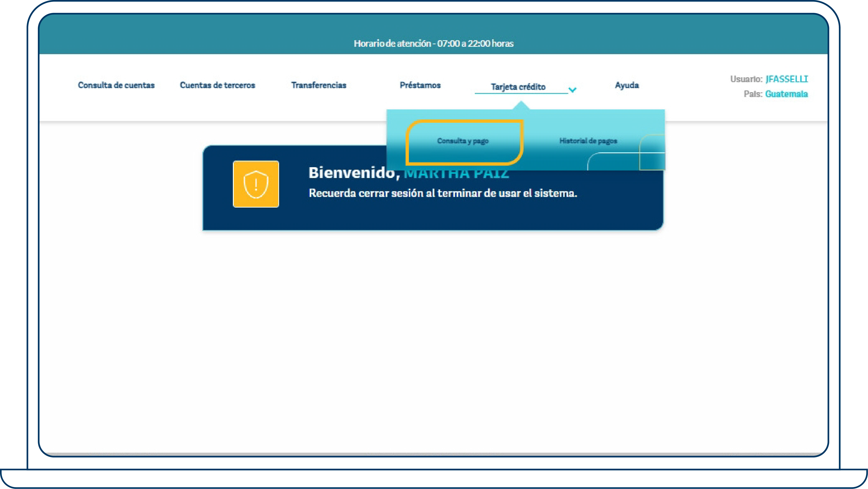Click the Horario de atención header bar
This screenshot has width=868, height=489.
[434, 43]
